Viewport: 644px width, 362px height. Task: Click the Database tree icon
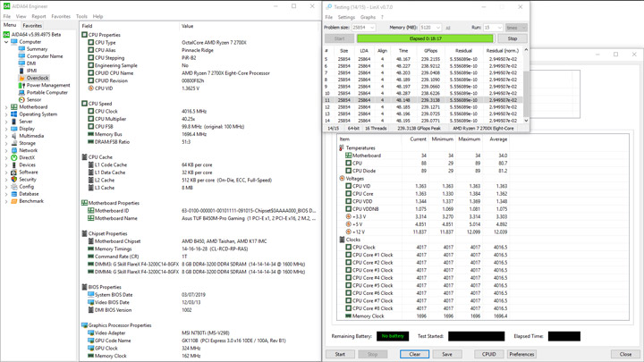[x=14, y=194]
